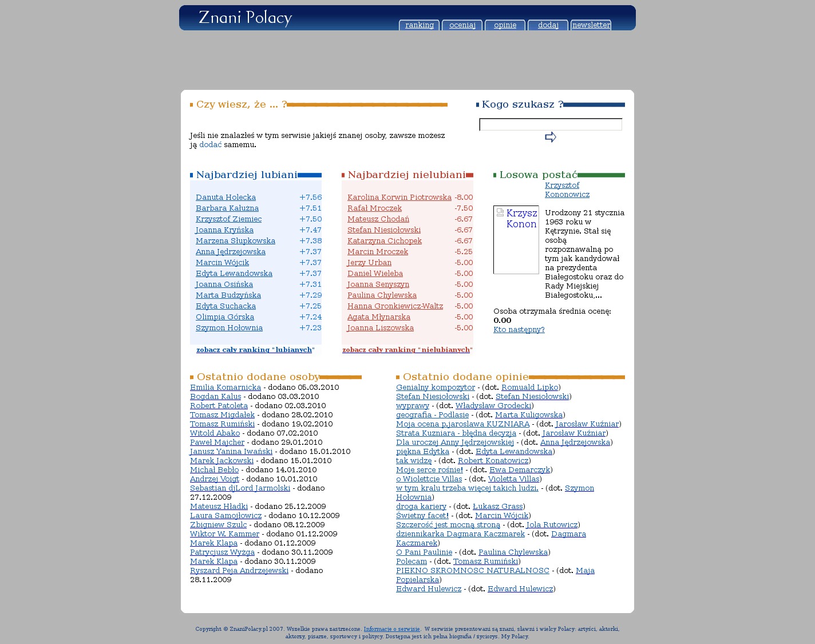Open Karolina Korwin Piotrowska's profile
Viewport: 815px width, 644px height.
(399, 197)
